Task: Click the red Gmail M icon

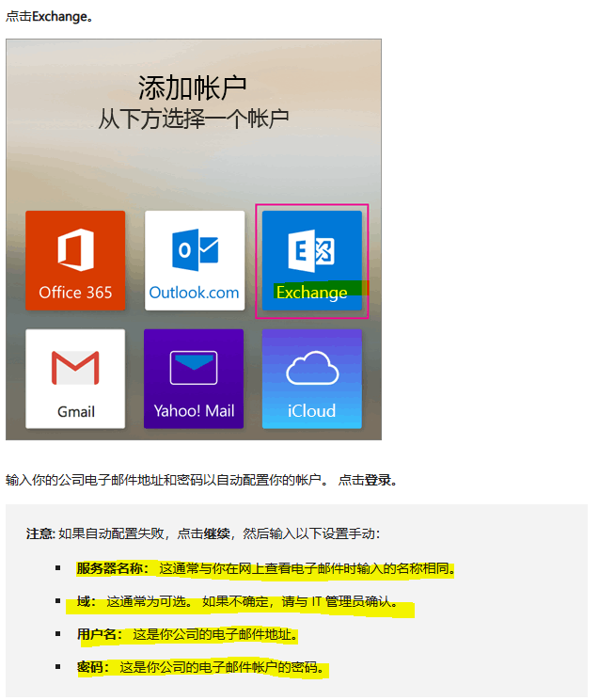Action: (x=75, y=368)
